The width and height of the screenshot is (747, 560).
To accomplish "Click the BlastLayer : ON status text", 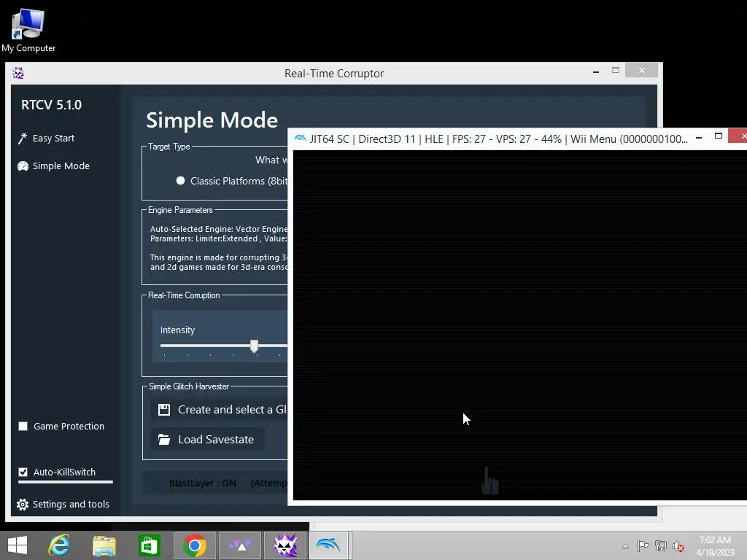I will (x=203, y=483).
